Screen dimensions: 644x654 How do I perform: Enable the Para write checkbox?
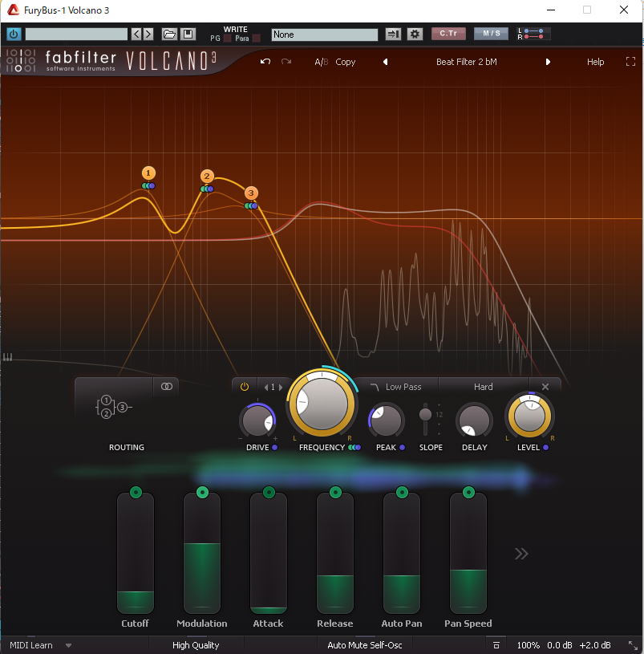coord(257,39)
